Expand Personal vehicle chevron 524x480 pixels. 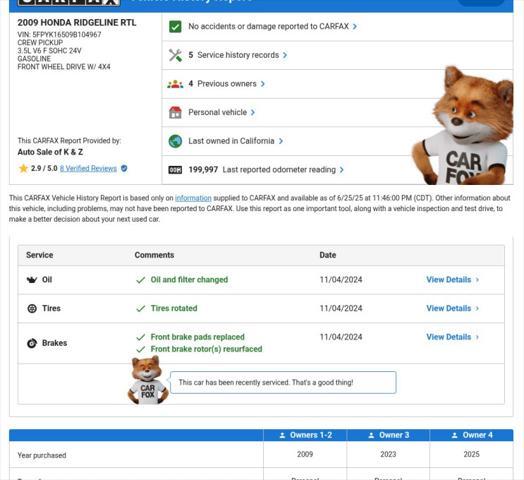pyautogui.click(x=253, y=112)
